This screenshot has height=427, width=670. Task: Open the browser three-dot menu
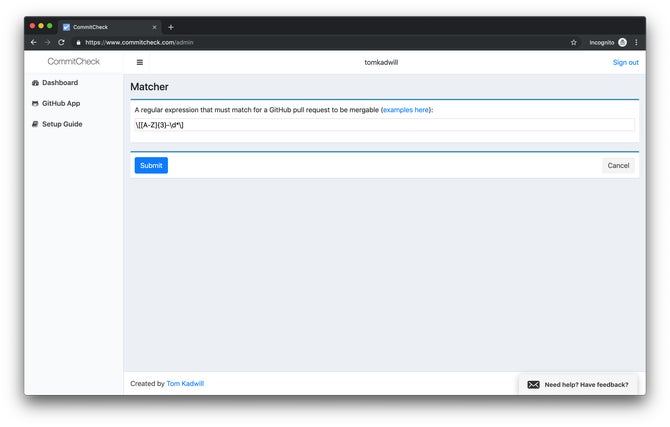636,42
